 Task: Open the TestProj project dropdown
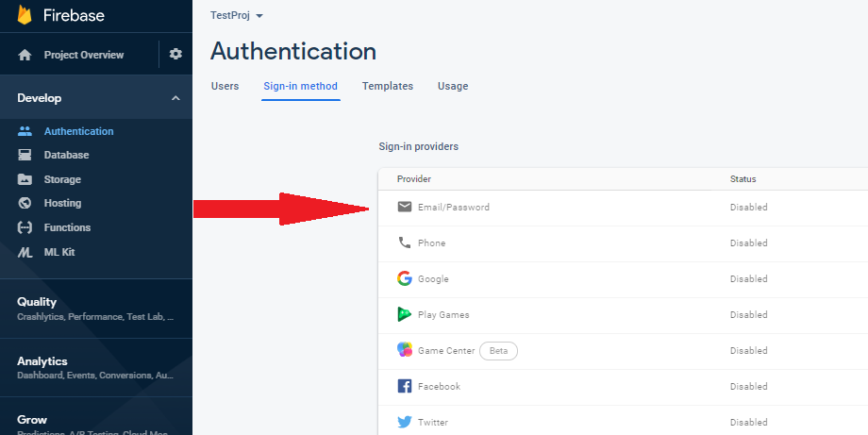point(237,15)
